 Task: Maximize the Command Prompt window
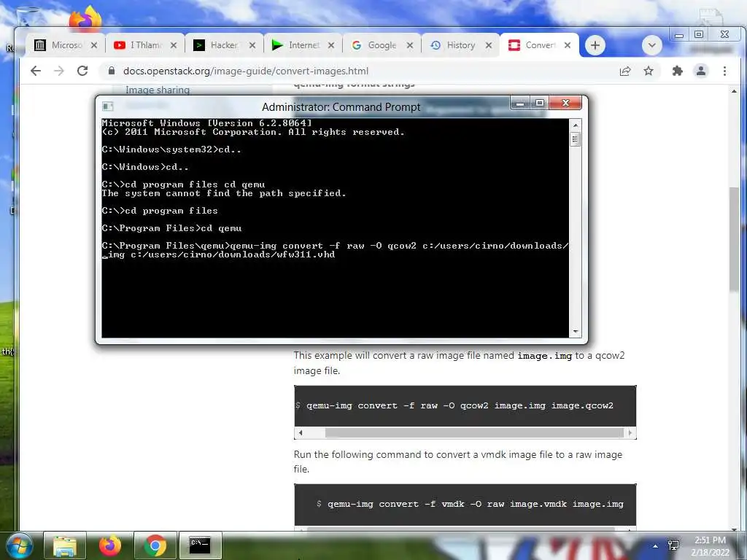click(x=539, y=103)
